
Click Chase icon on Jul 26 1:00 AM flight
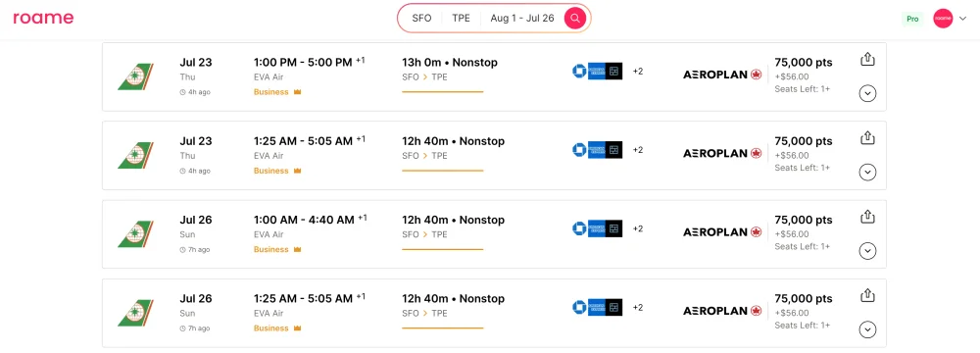click(x=579, y=228)
